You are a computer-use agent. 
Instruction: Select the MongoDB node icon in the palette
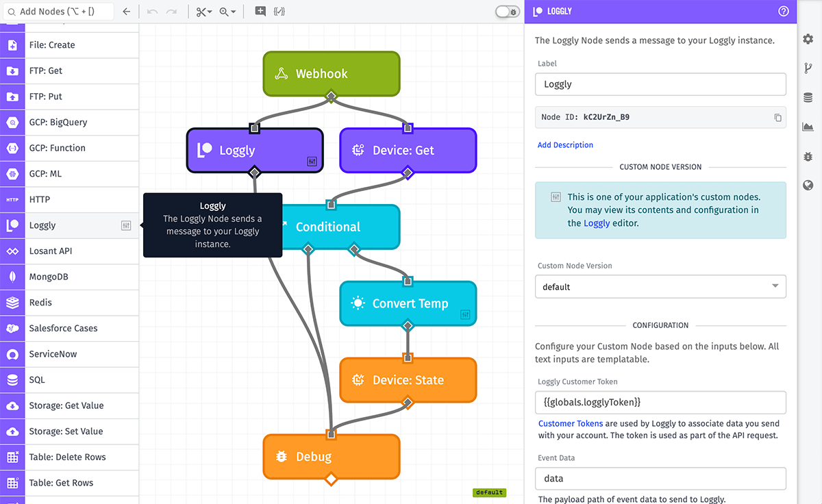pyautogui.click(x=12, y=277)
